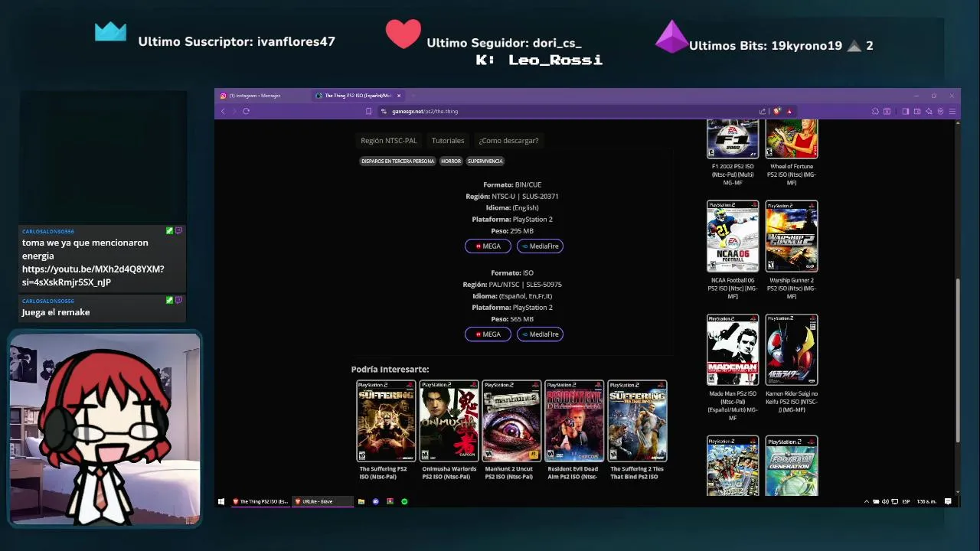Reload the page with the refresh icon

(x=246, y=111)
